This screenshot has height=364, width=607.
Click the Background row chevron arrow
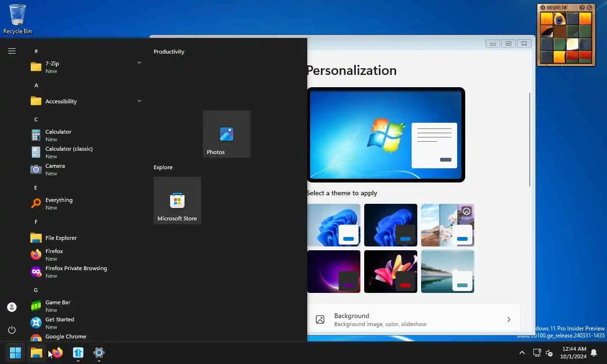click(509, 319)
